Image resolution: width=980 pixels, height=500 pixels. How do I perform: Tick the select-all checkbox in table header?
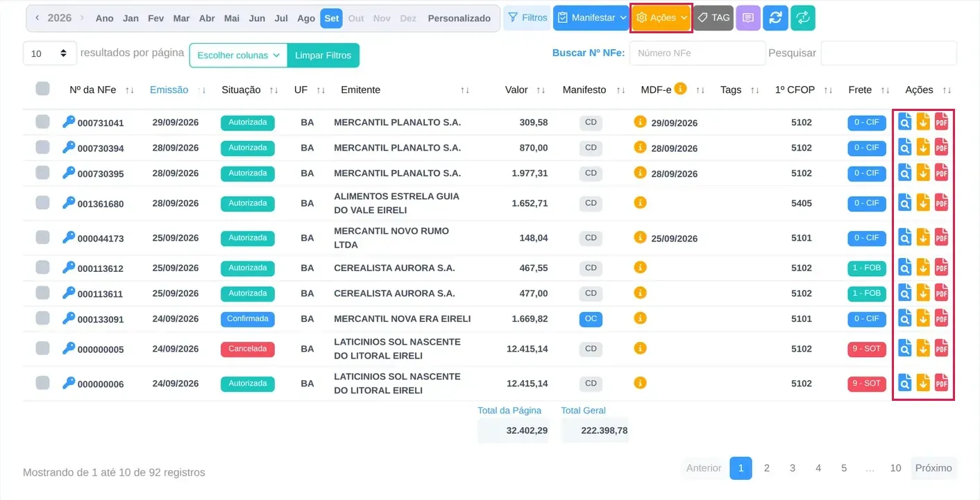pos(43,89)
